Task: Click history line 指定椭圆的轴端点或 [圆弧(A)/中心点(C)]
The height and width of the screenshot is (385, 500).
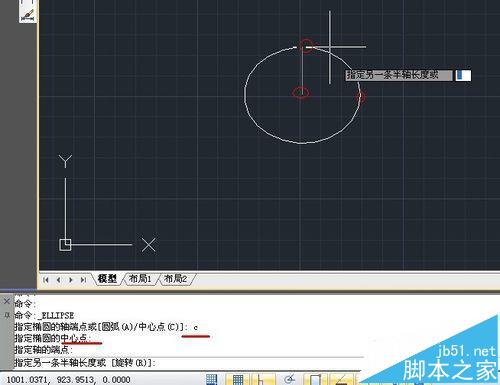Action: point(101,327)
